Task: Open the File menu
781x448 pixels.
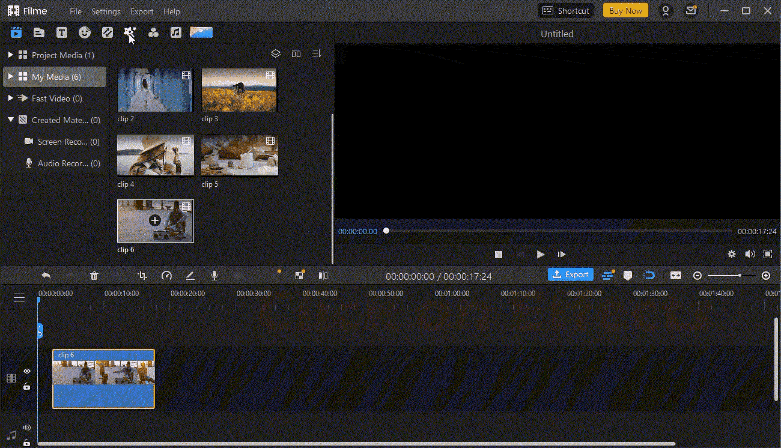Action: tap(75, 11)
